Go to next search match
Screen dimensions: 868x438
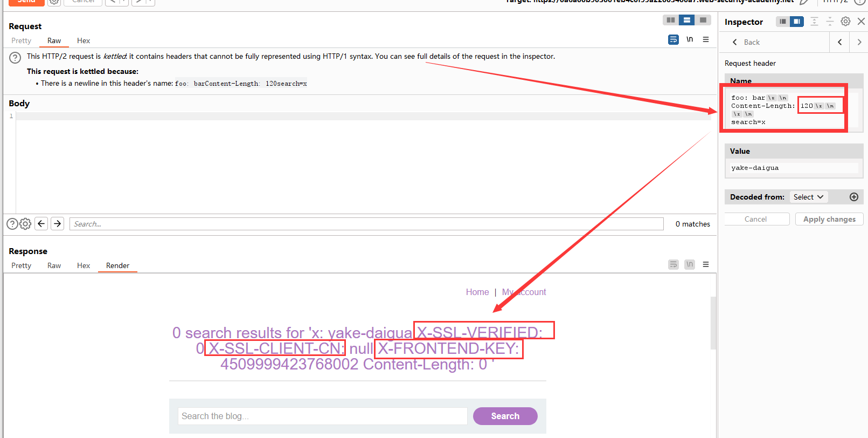click(x=58, y=223)
